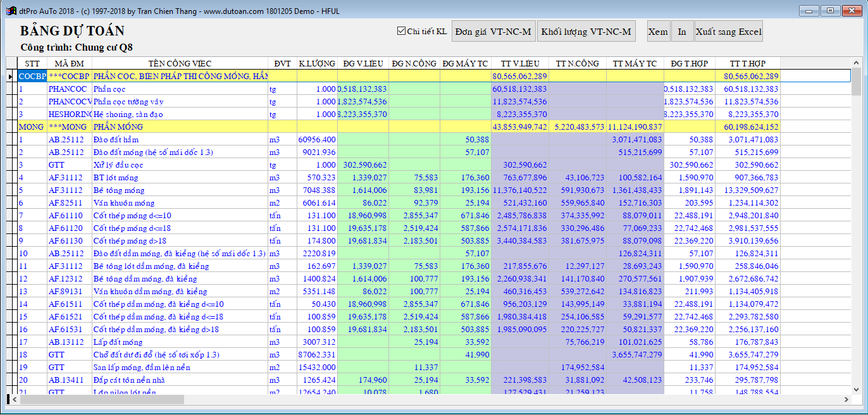Open Đơn giá VT-NC-M view
Image resolution: width=868 pixels, height=415 pixels.
pos(493,32)
